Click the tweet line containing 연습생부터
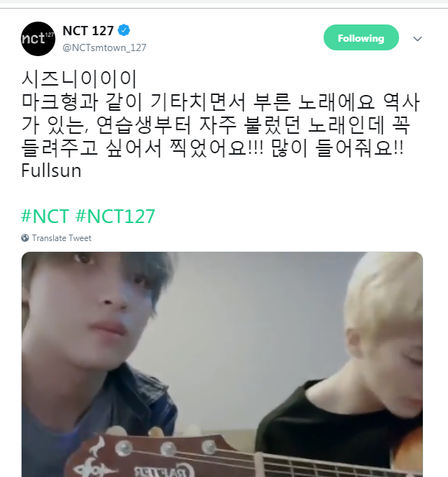The height and width of the screenshot is (477, 448). pyautogui.click(x=216, y=124)
